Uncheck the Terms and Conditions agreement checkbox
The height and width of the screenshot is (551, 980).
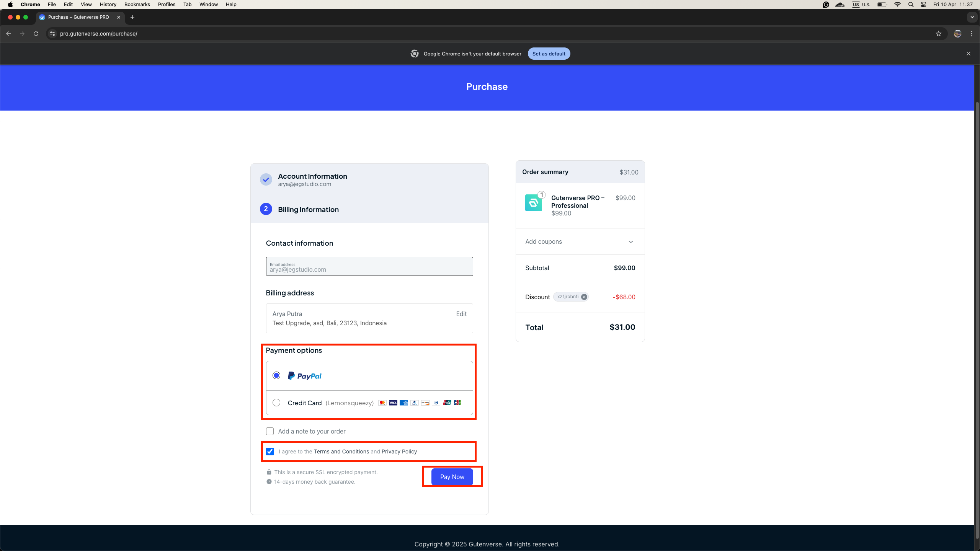point(270,452)
